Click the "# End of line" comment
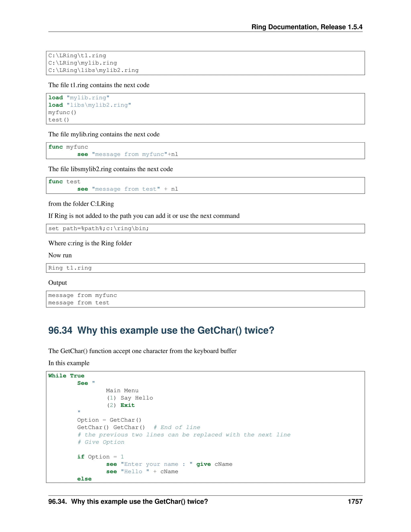This screenshot has width=411, height=532. 177,427
